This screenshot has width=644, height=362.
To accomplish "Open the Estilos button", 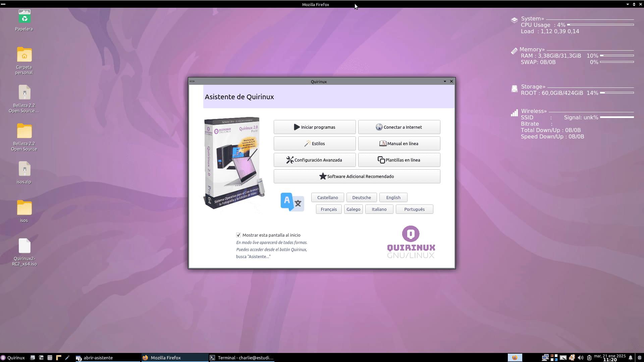I will coord(315,143).
